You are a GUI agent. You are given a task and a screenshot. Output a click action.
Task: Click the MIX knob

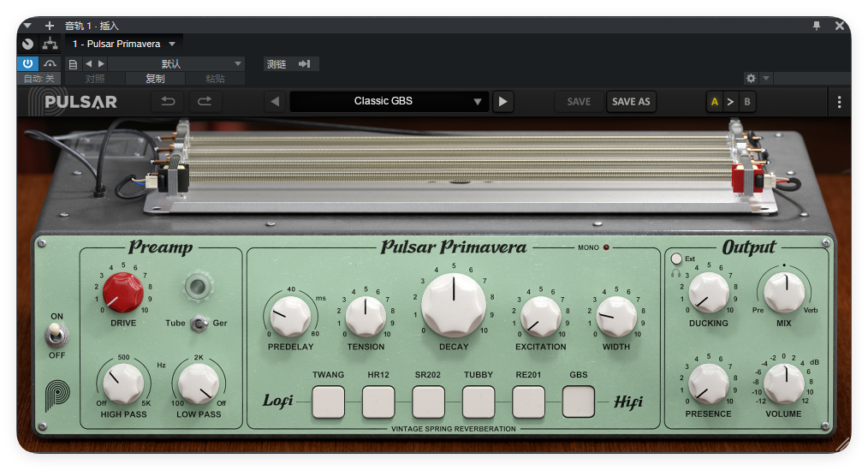(784, 292)
